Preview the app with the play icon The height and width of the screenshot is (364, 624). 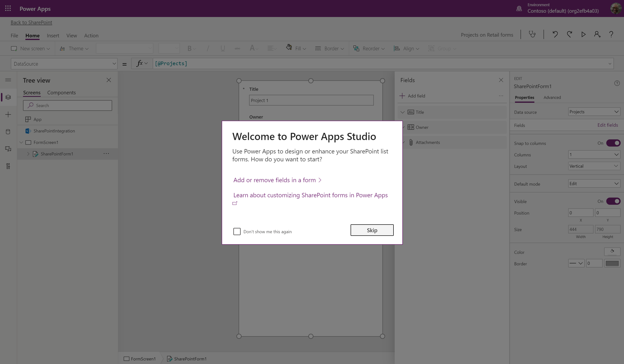pos(584,34)
